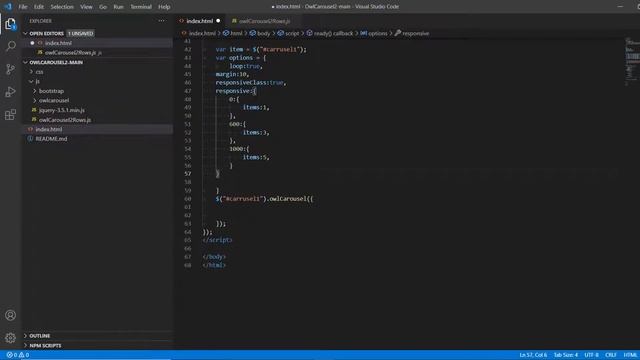Open owlCarousel2Rows.js in js folder
This screenshot has height=360, width=640.
click(x=98, y=120)
